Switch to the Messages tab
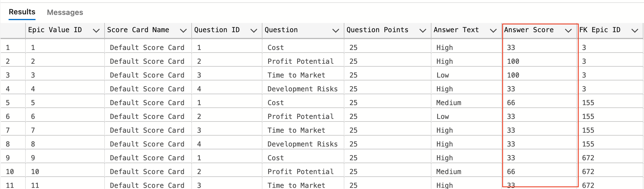Screen dimensions: 644x189 pyautogui.click(x=65, y=12)
